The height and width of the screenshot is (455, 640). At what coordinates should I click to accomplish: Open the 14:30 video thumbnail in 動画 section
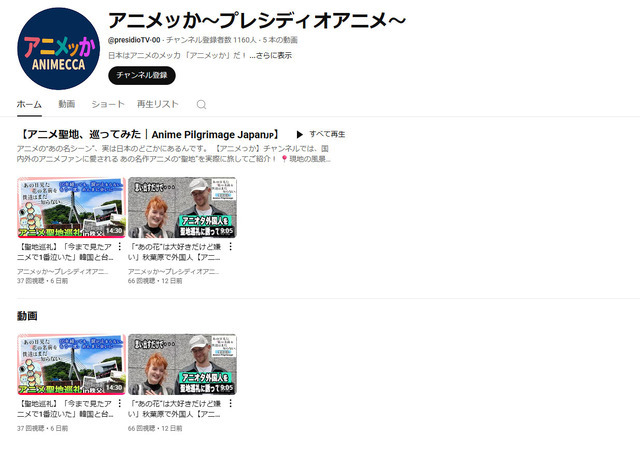pos(71,364)
